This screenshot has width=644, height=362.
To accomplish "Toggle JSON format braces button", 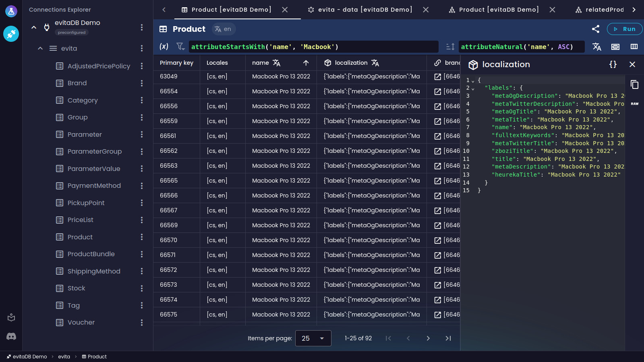I will [613, 64].
